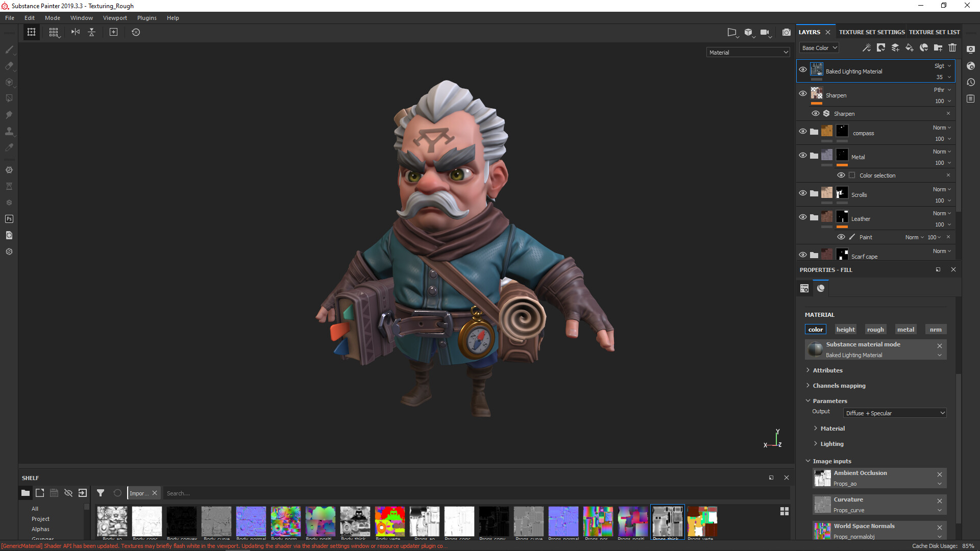The width and height of the screenshot is (980, 551).
Task: Open the add effect magic wand menu
Action: coord(867,47)
